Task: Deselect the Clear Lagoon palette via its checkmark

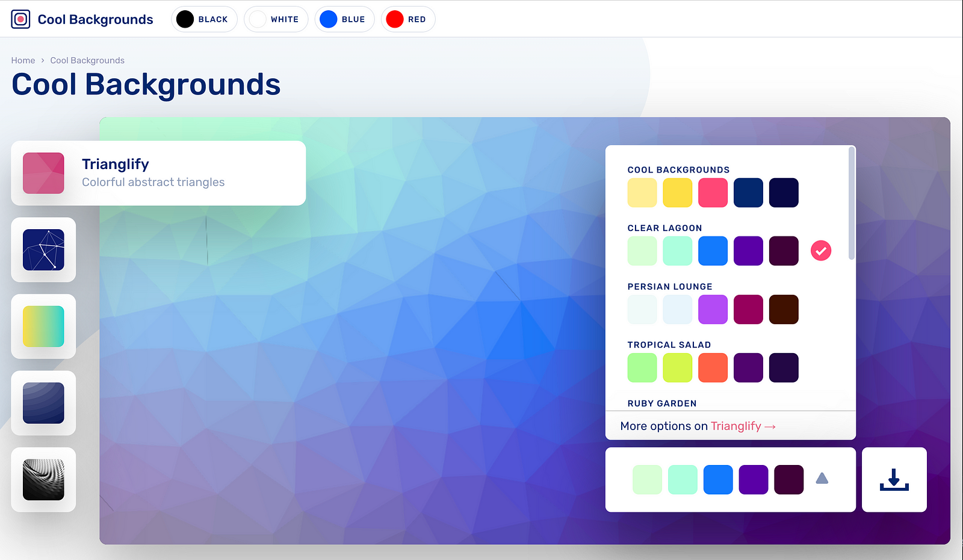Action: click(821, 250)
